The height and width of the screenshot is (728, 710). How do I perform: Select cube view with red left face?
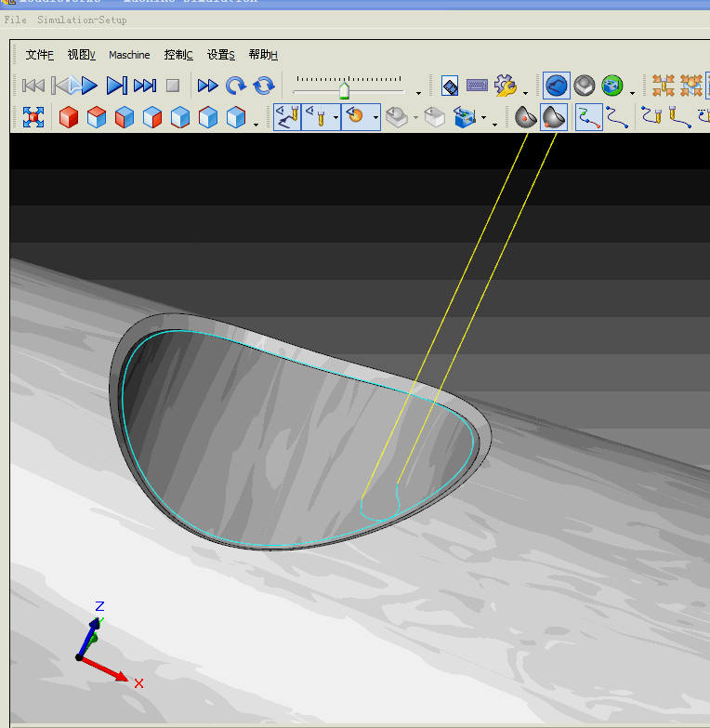[125, 117]
